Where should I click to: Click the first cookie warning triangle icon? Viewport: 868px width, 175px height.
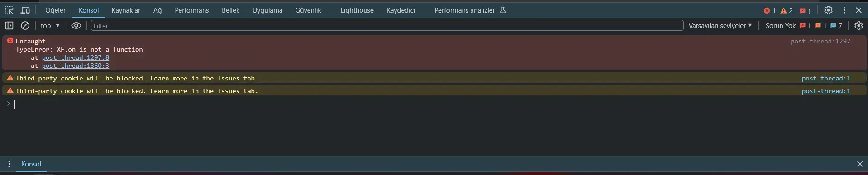coord(10,78)
